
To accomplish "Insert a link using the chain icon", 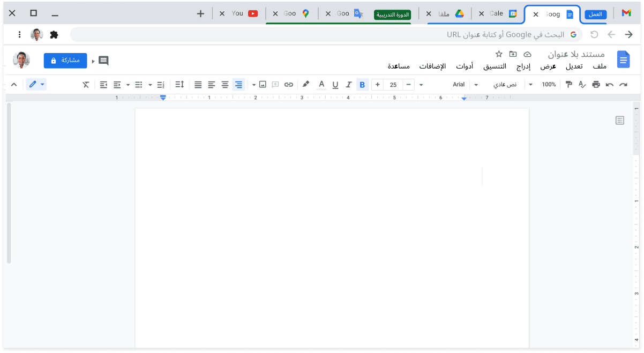I will click(x=289, y=85).
